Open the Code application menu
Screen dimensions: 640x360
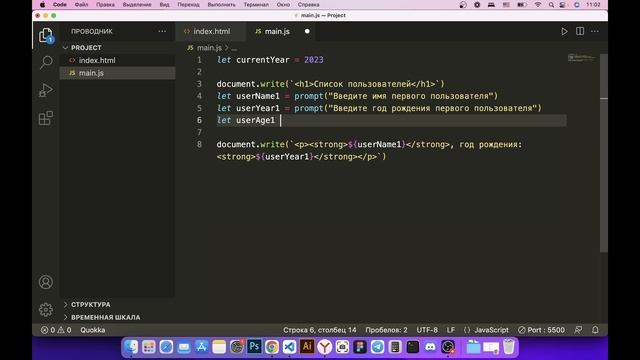point(60,5)
